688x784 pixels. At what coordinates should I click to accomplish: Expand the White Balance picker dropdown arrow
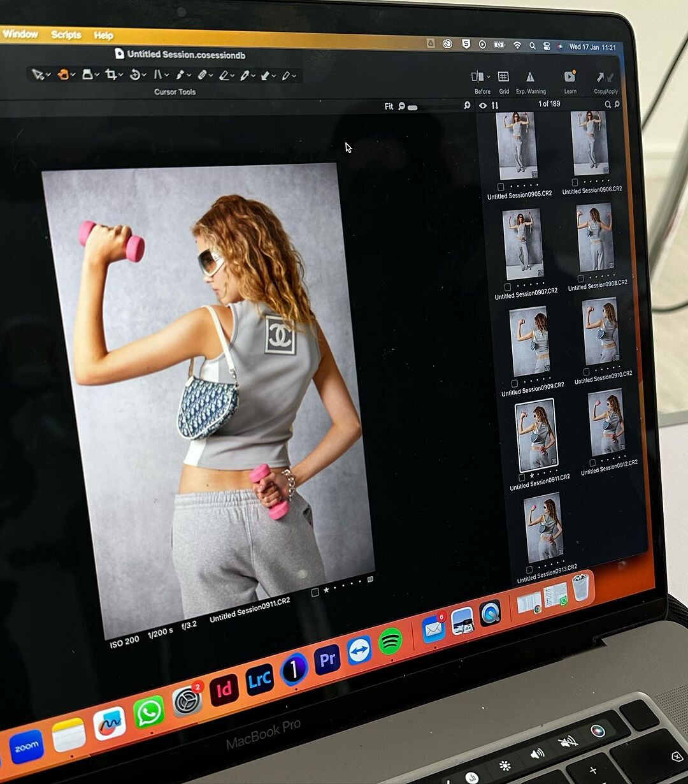pos(254,76)
